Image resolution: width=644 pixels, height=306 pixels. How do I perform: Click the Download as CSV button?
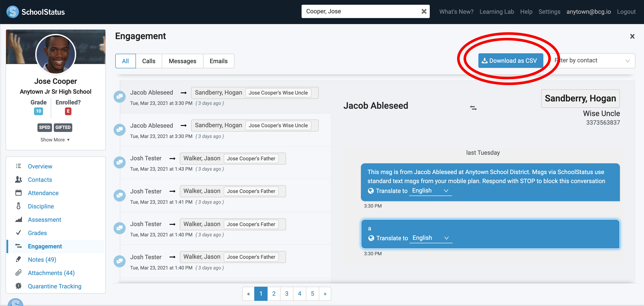click(x=510, y=61)
